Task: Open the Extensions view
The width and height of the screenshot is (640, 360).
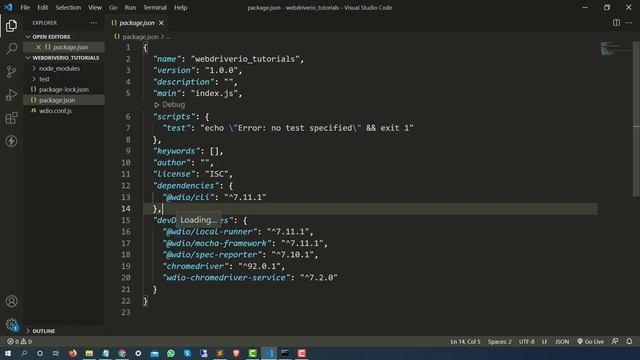Action: [11, 118]
